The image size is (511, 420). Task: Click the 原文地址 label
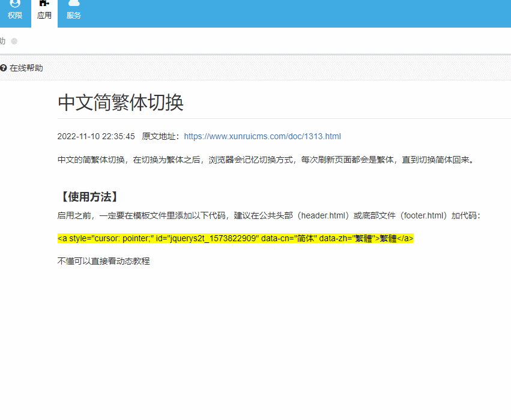tap(161, 136)
